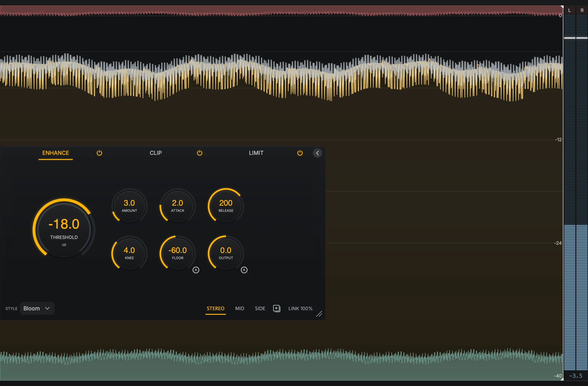Viewport: 588px width, 386px height.
Task: Collapse the panel with the back chevron
Action: (317, 153)
